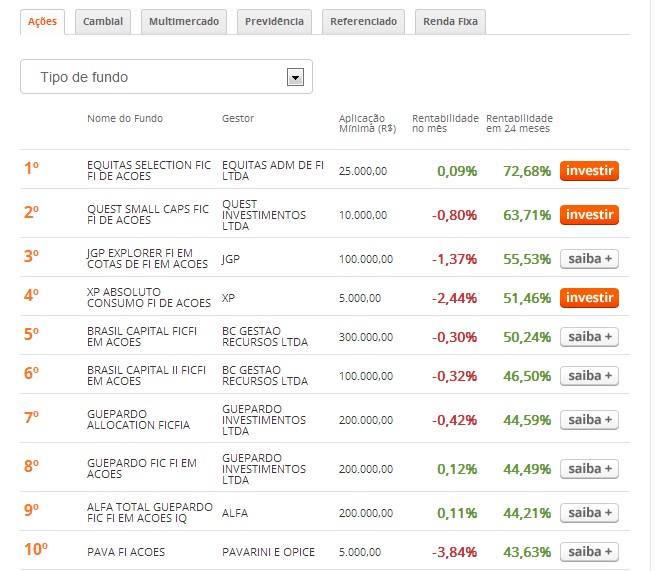The height and width of the screenshot is (571, 656).
Task: Select fund name PAVA FI ACOES
Action: coord(126,552)
